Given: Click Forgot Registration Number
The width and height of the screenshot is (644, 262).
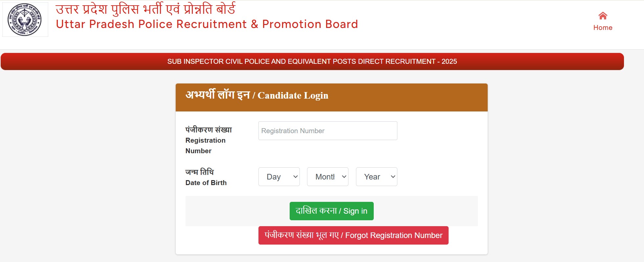Looking at the screenshot, I should (x=353, y=235).
